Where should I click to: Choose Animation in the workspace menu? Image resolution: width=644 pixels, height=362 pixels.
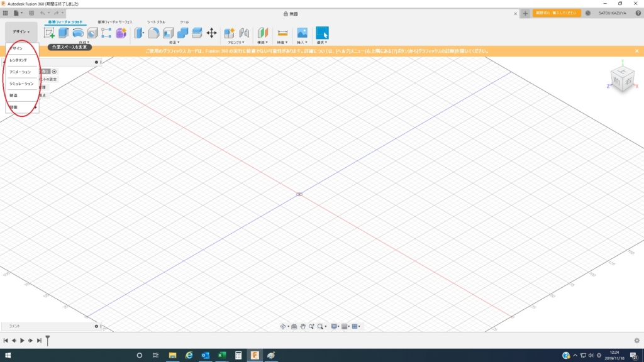tap(22, 72)
